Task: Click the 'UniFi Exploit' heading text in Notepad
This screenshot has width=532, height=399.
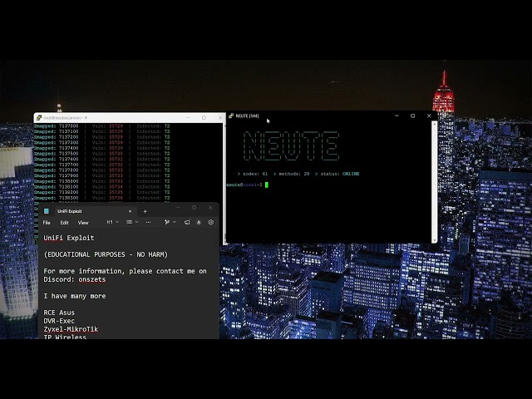Action: click(x=69, y=238)
